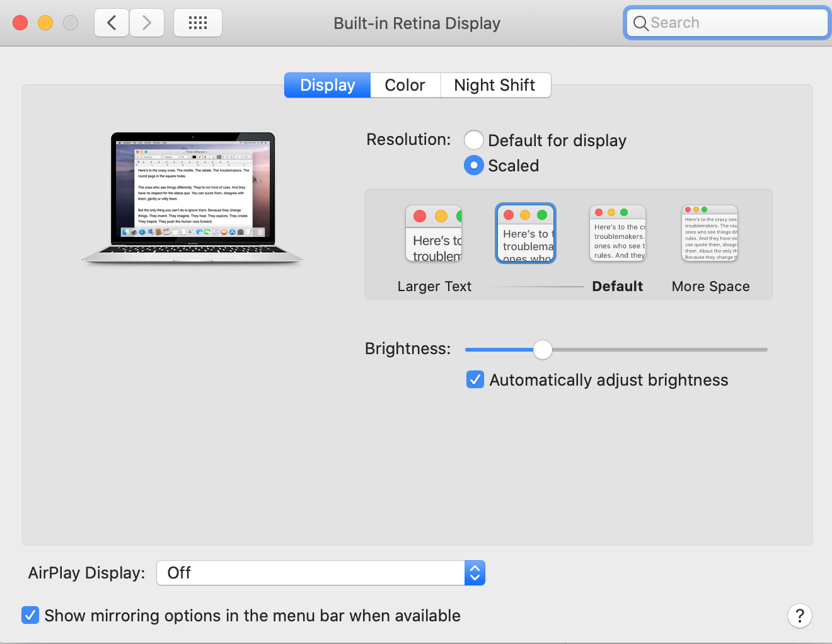Click the Larger Text label
The width and height of the screenshot is (832, 644).
(434, 287)
